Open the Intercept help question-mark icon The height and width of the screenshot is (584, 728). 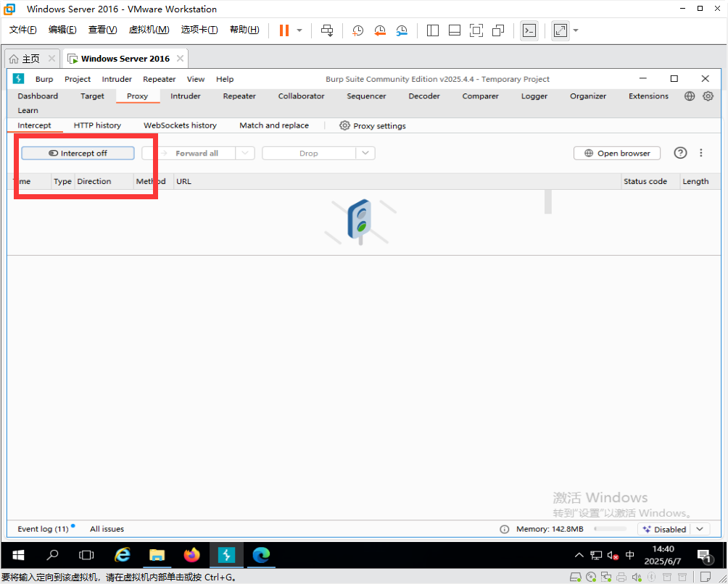click(x=680, y=153)
